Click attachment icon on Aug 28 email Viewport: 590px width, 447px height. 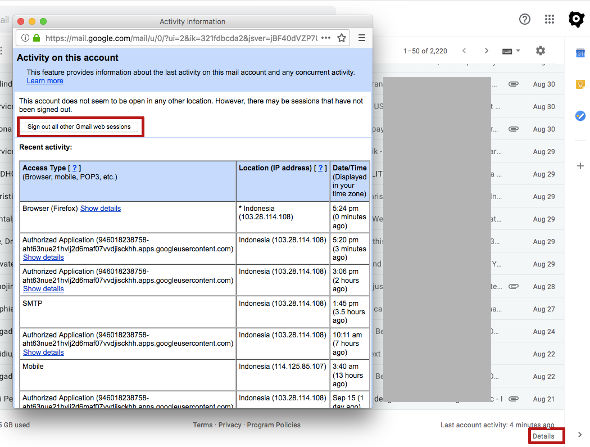click(514, 286)
